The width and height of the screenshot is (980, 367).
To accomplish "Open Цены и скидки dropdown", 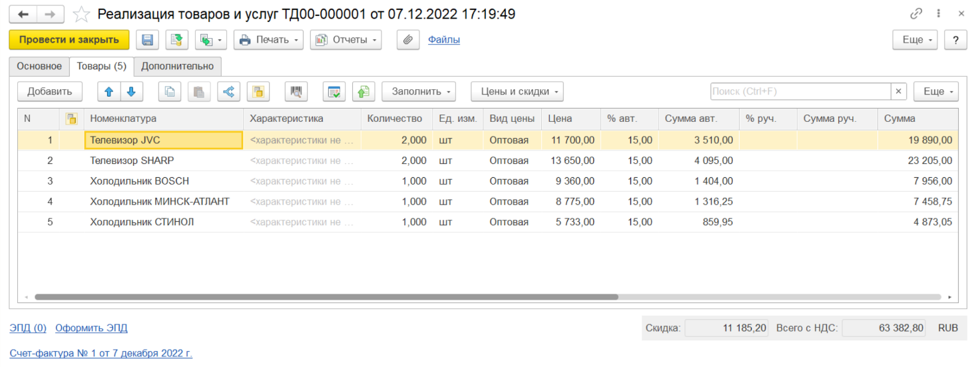I will tap(517, 92).
